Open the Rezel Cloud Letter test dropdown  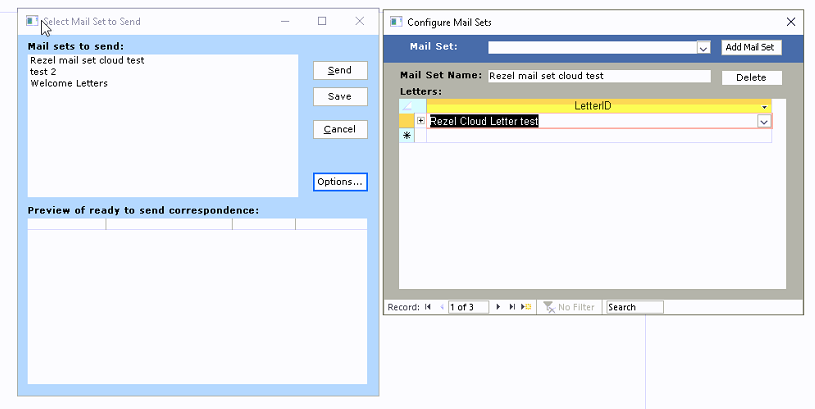pyautogui.click(x=764, y=121)
